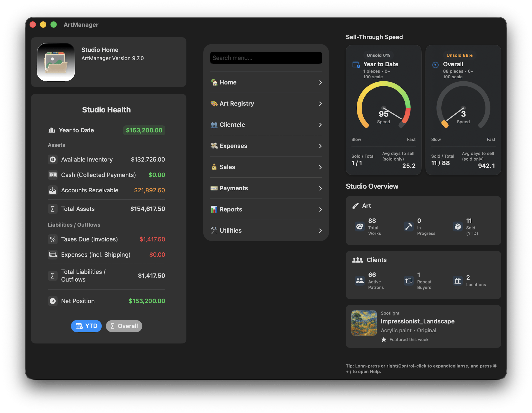Click the Accounts Receivable tray icon

pyautogui.click(x=53, y=190)
